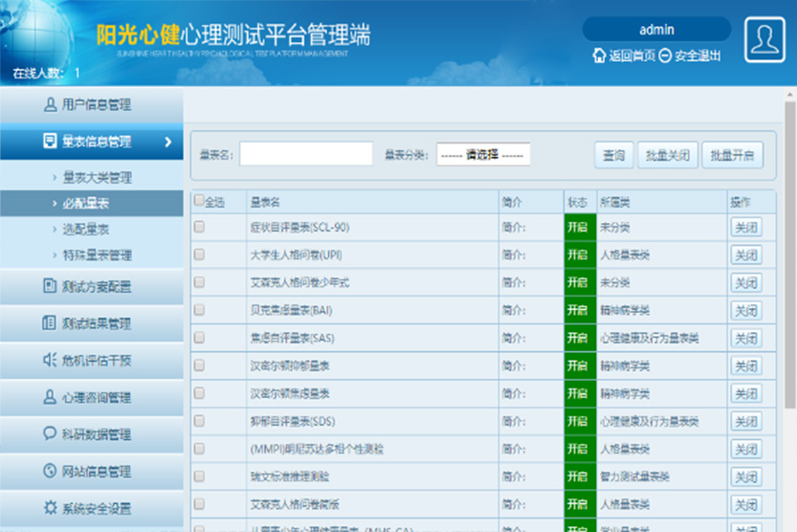
Task: Click the user avatar icon
Action: [x=764, y=40]
